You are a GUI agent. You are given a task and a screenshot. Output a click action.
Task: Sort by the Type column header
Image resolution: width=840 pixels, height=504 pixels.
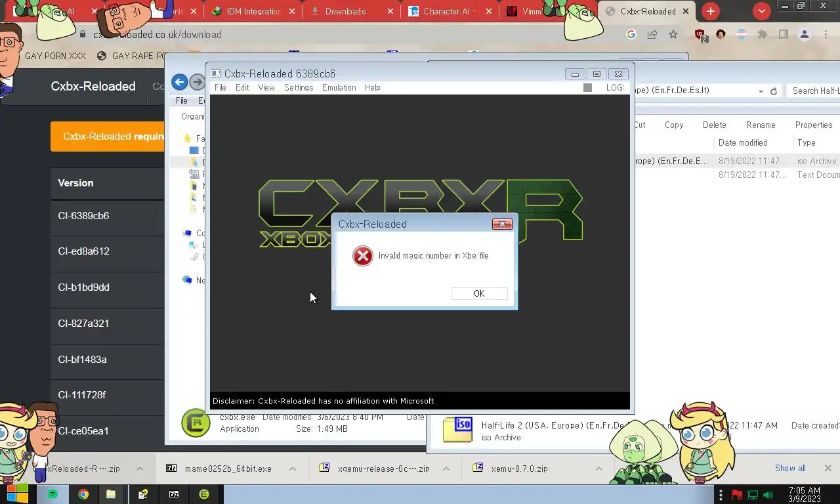pyautogui.click(x=807, y=142)
